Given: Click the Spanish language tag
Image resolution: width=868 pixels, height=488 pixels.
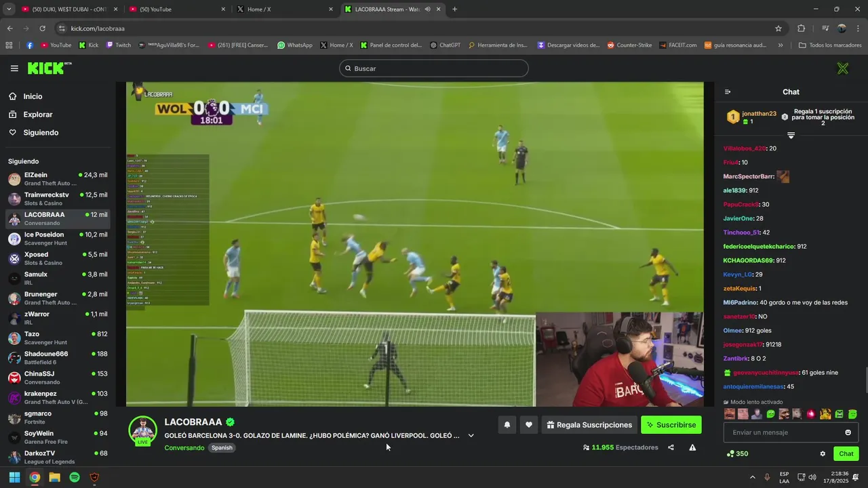Looking at the screenshot, I should coord(222,448).
